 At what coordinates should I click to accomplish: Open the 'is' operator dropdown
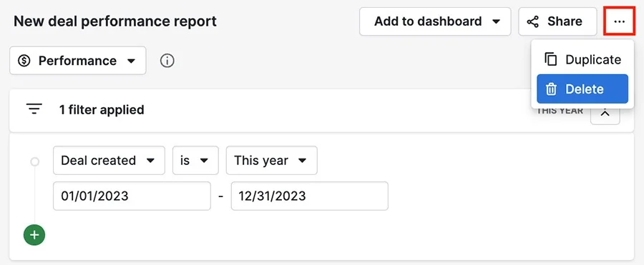(x=195, y=161)
